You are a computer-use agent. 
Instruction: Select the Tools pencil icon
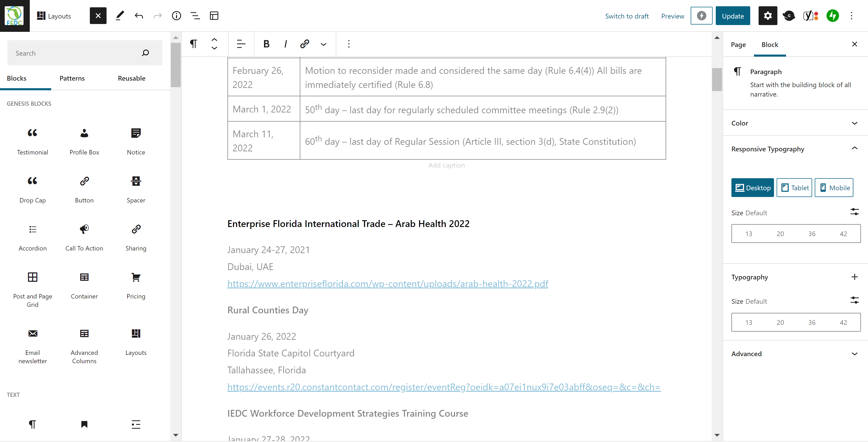coord(120,16)
